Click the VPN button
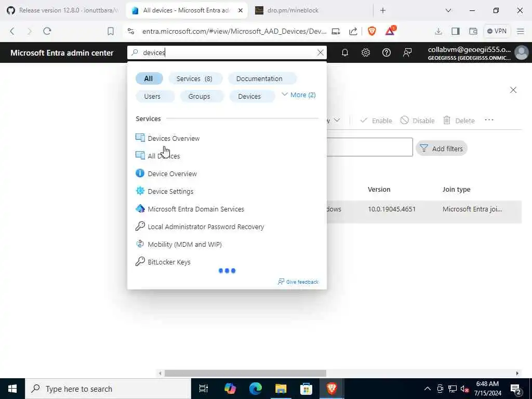This screenshot has width=532, height=399. point(497,31)
